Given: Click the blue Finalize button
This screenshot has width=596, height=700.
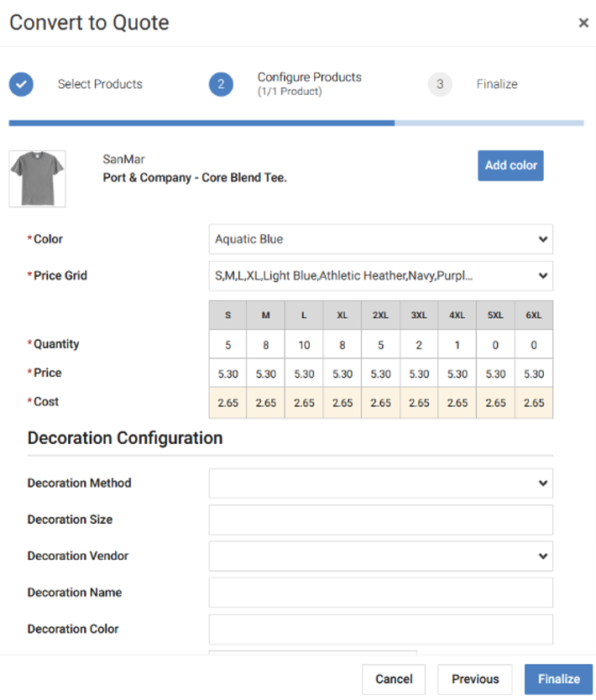Looking at the screenshot, I should (558, 679).
